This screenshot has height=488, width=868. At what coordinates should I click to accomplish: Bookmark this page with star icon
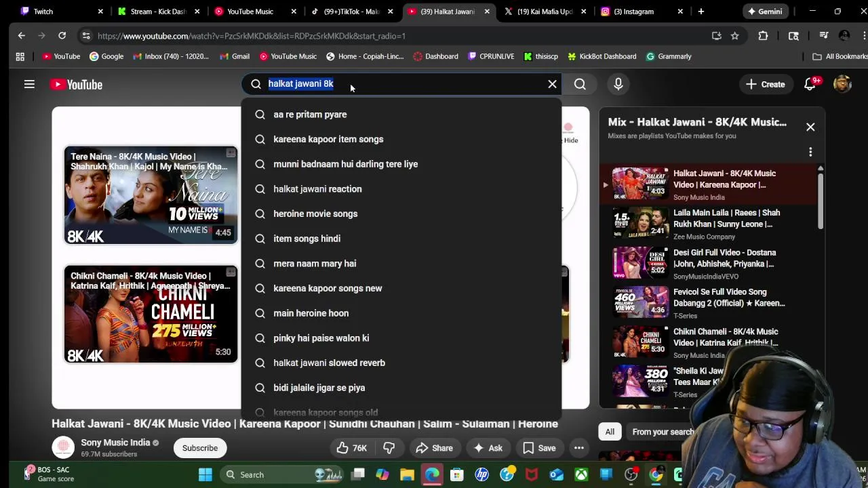[734, 36]
